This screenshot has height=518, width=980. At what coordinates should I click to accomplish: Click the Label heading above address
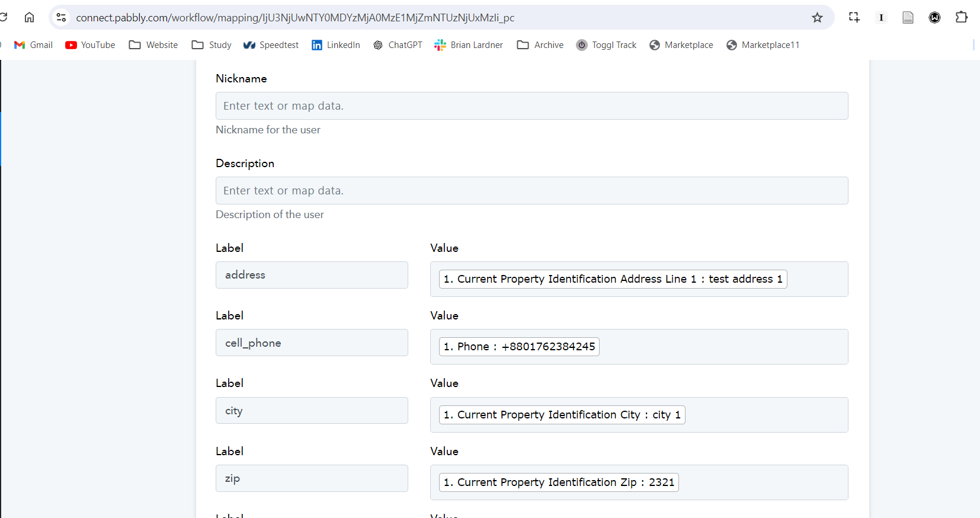[229, 248]
